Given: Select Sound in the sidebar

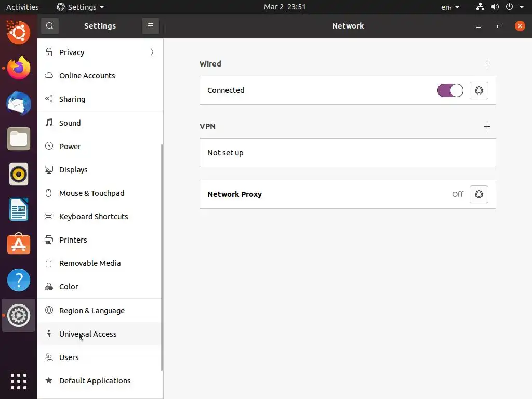Looking at the screenshot, I should click(x=70, y=123).
